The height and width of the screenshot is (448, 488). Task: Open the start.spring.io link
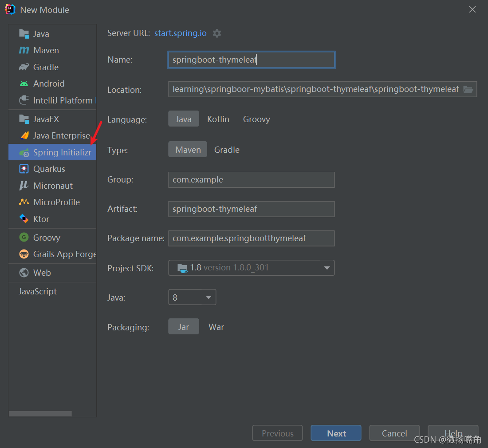[181, 33]
